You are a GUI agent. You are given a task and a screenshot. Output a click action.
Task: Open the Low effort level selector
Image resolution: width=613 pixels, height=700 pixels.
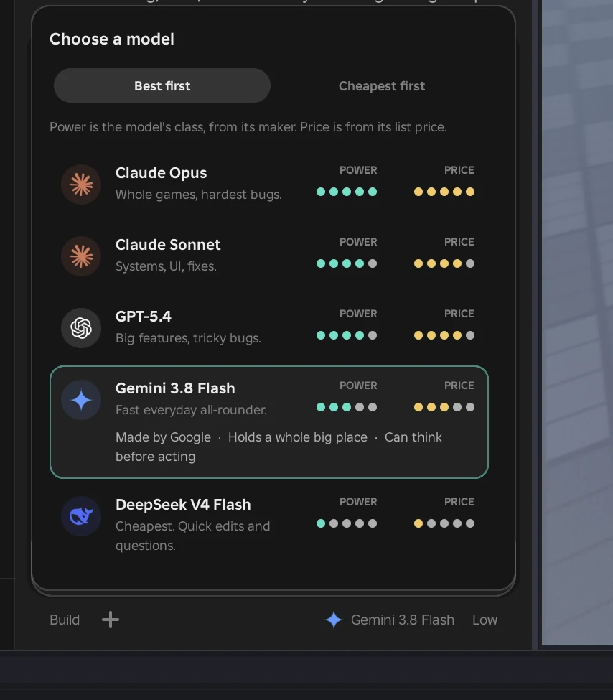coord(485,620)
